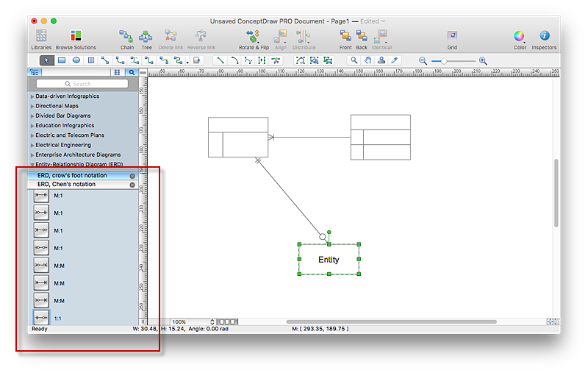
Task: Select the hand pan tool
Action: 368,60
